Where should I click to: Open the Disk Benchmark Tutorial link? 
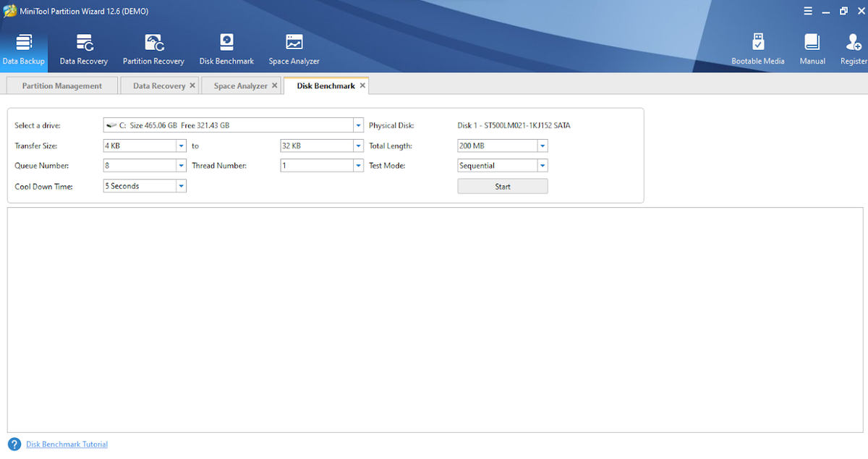(66, 444)
